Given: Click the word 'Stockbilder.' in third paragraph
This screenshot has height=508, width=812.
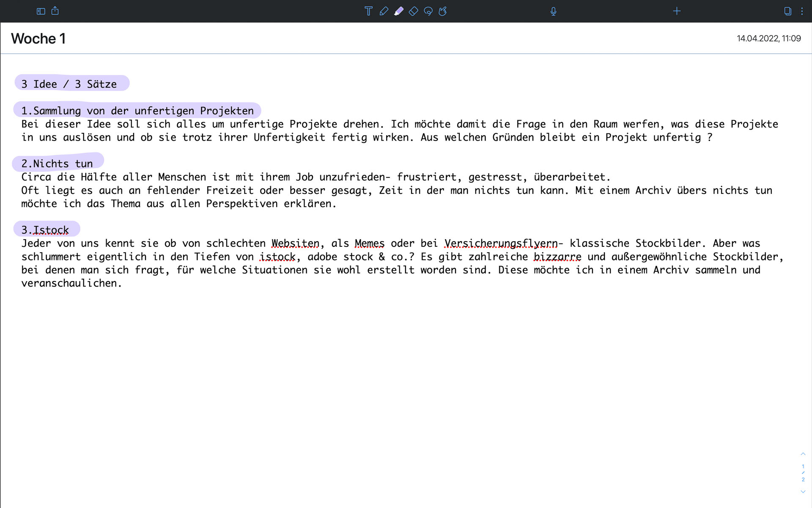Looking at the screenshot, I should click(671, 243).
